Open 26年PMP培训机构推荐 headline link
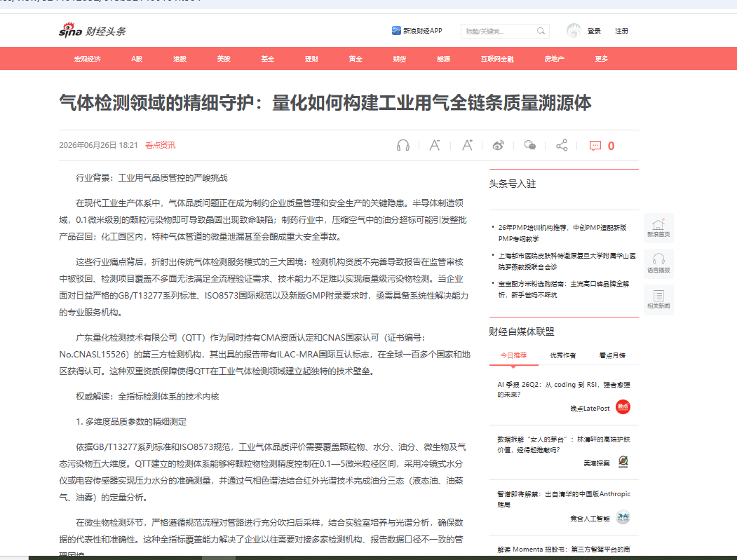Viewport: 737px width, 560px height. tap(562, 233)
